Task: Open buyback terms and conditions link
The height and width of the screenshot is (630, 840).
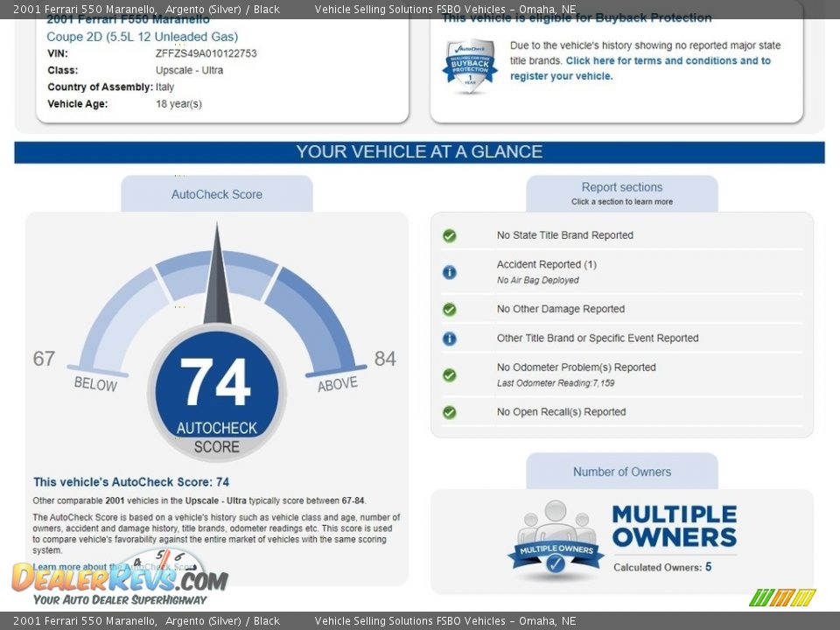Action: (x=640, y=68)
